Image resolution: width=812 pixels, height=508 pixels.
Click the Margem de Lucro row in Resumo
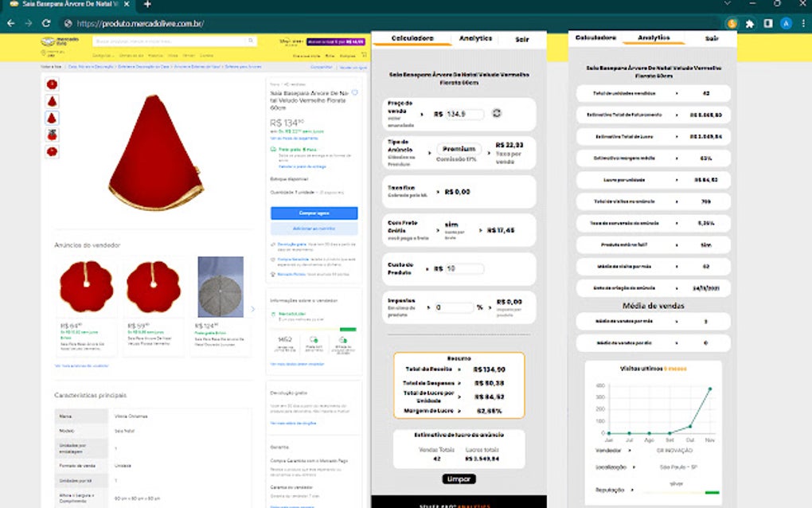point(459,411)
